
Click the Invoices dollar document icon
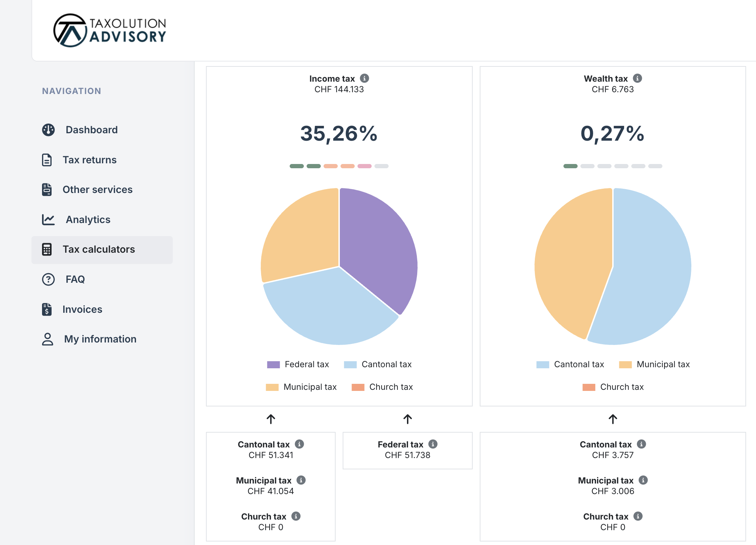pos(48,309)
